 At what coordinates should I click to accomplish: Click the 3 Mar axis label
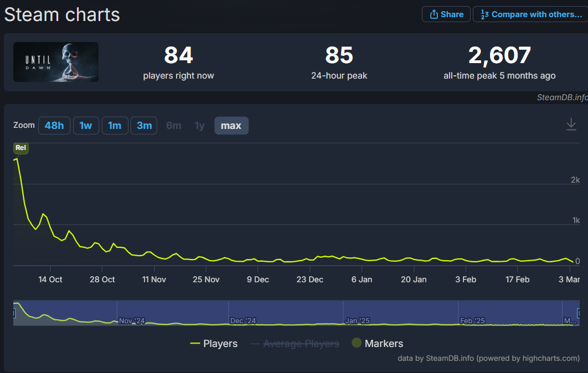click(x=569, y=279)
